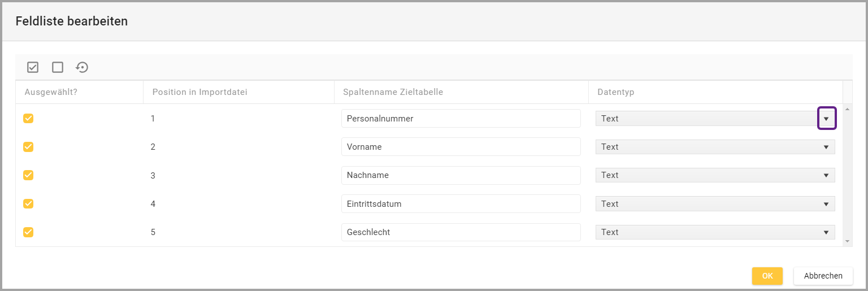Toggle the Geschlecht row checkbox
868x291 pixels.
click(28, 232)
